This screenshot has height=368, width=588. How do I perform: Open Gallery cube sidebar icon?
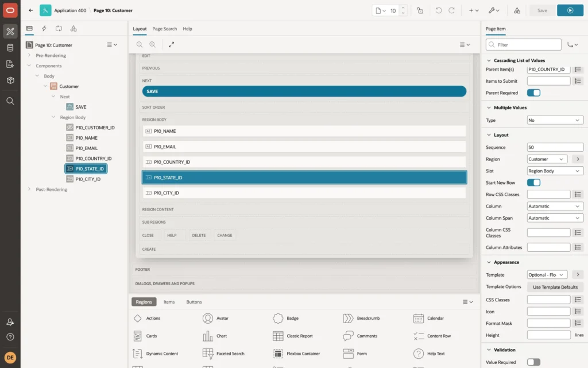pos(10,80)
